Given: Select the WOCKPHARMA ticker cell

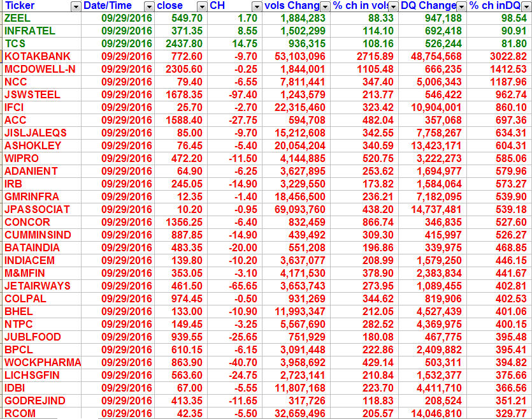Looking at the screenshot, I should 42,362.
